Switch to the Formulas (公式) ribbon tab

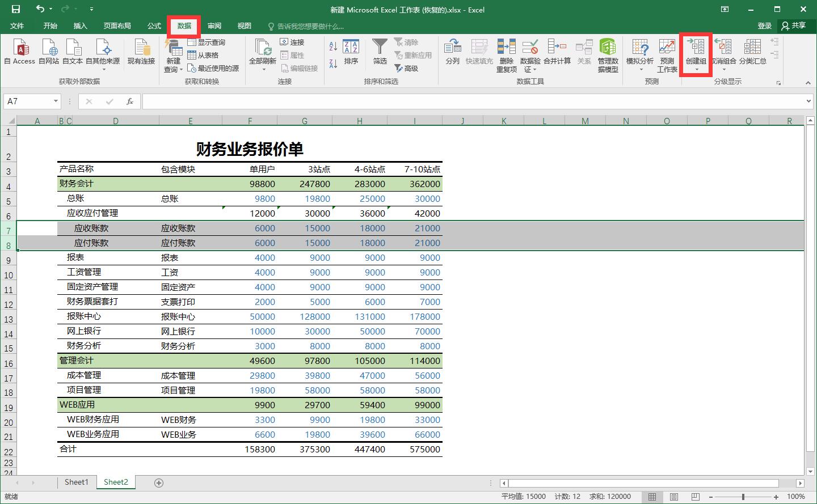click(153, 26)
